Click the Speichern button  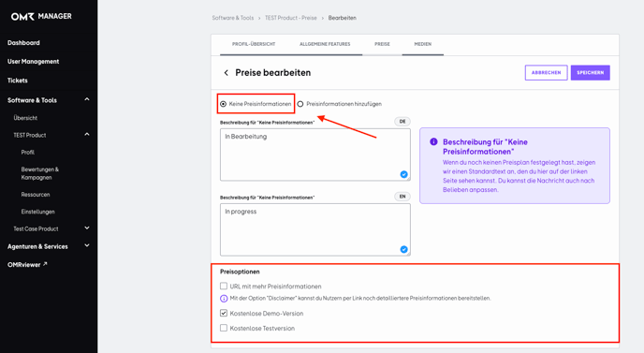[591, 73]
